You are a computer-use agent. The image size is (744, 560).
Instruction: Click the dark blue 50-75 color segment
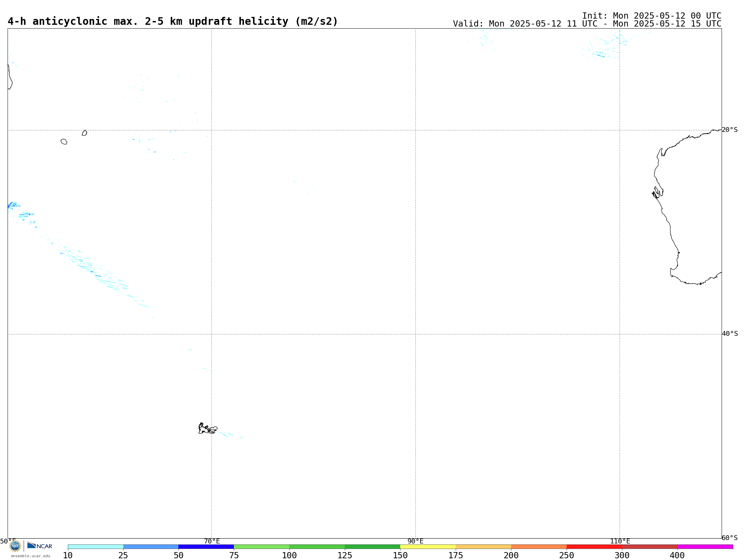(206, 547)
